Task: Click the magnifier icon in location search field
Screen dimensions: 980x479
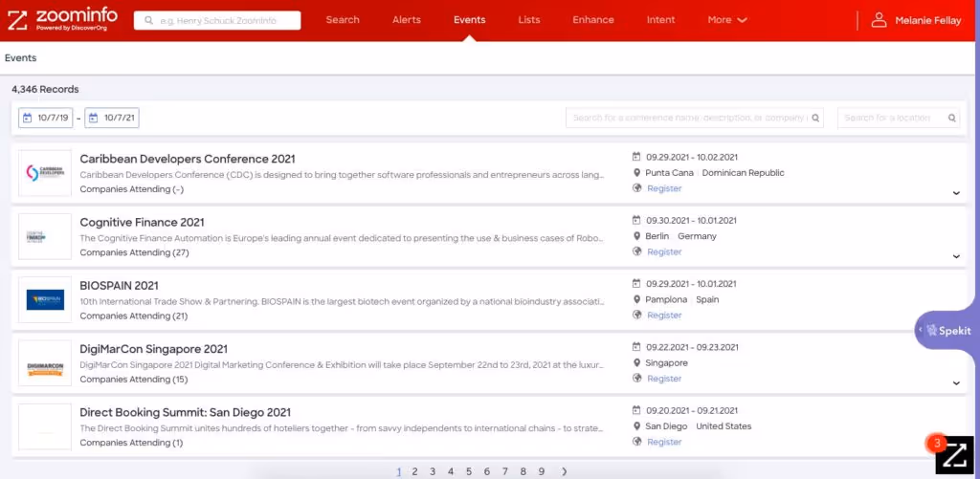Action: 952,118
